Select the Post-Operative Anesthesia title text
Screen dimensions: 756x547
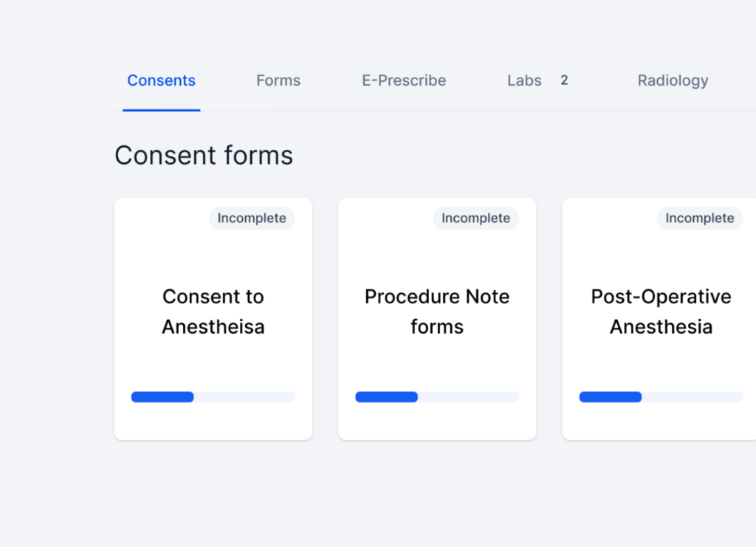[x=659, y=311]
